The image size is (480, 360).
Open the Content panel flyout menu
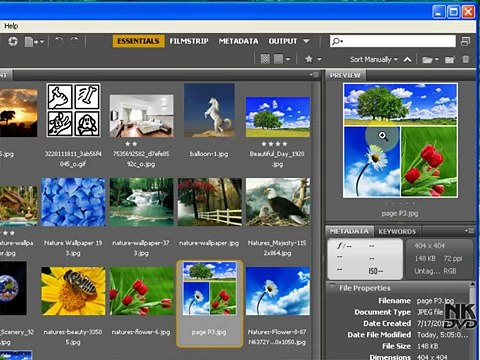pyautogui.click(x=314, y=75)
